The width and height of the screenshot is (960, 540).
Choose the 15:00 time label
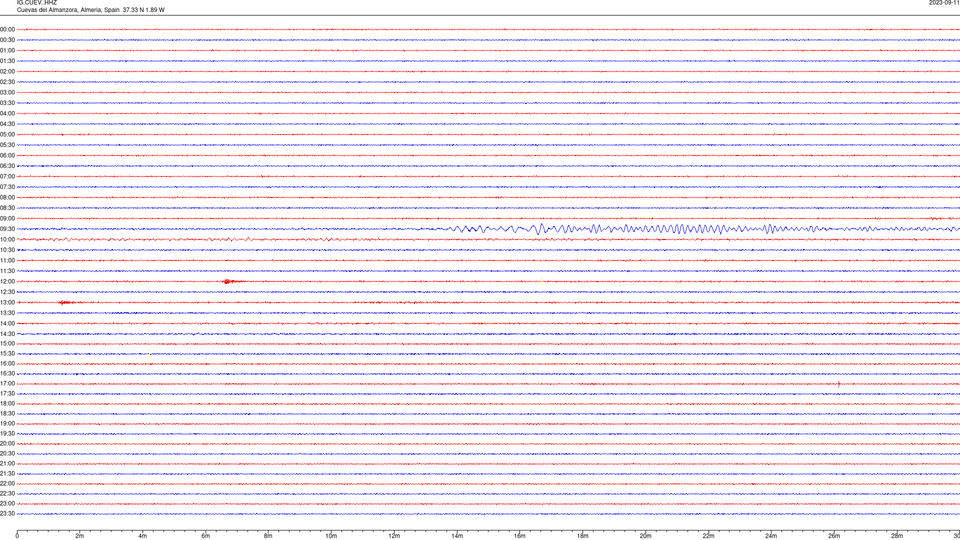pyautogui.click(x=7, y=343)
